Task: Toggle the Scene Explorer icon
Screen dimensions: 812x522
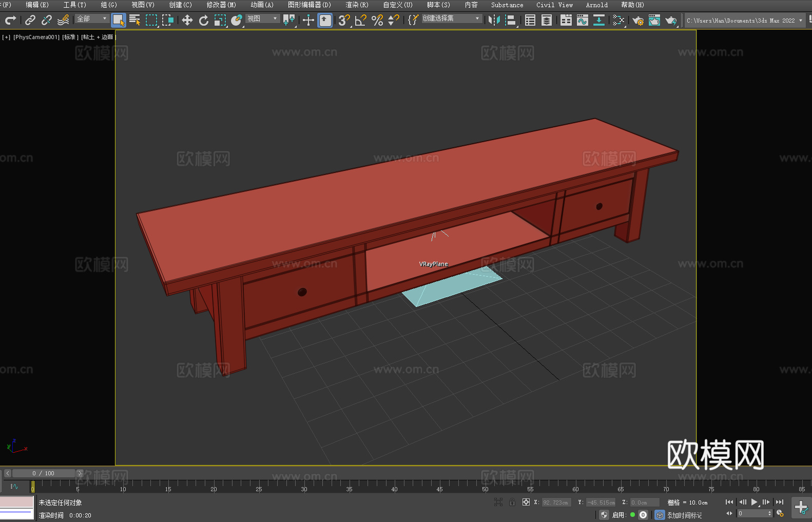Action: coord(530,20)
